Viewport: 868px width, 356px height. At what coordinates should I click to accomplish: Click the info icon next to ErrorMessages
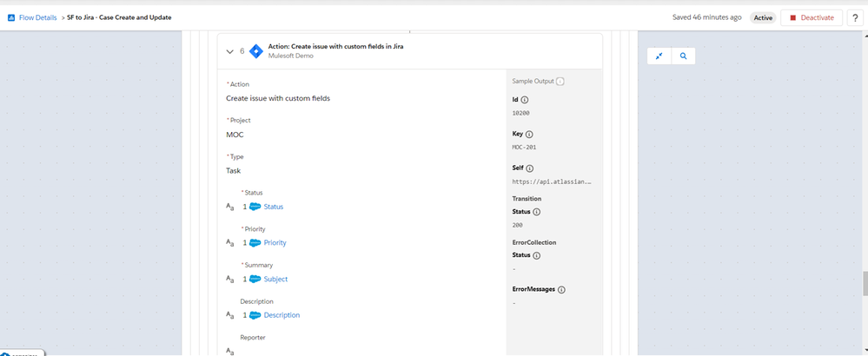click(561, 290)
